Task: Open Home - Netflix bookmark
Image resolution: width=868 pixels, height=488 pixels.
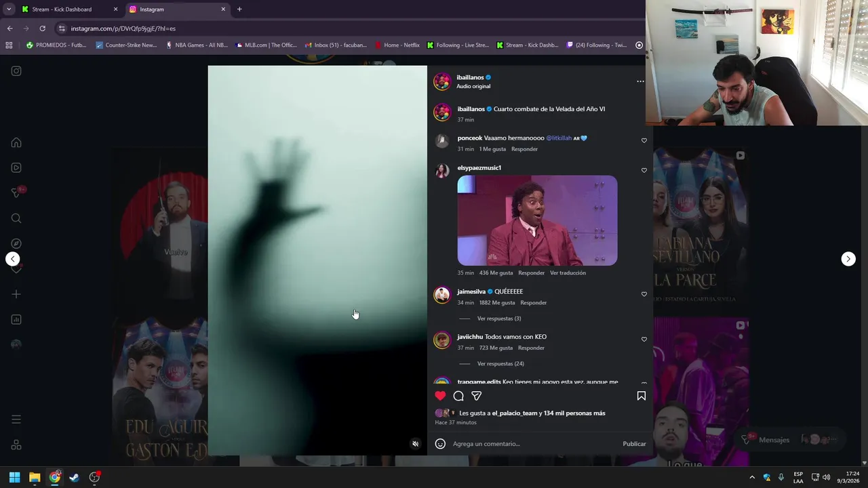Action: pos(397,45)
